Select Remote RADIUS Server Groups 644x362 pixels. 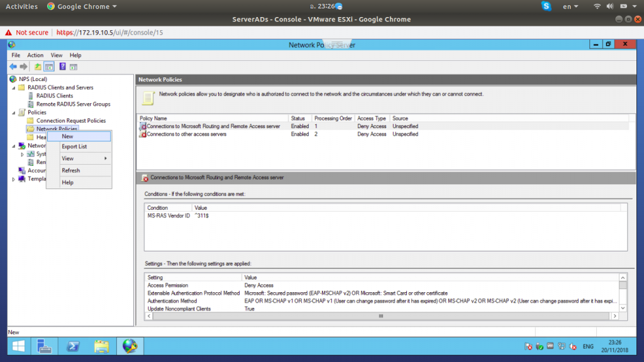(73, 104)
